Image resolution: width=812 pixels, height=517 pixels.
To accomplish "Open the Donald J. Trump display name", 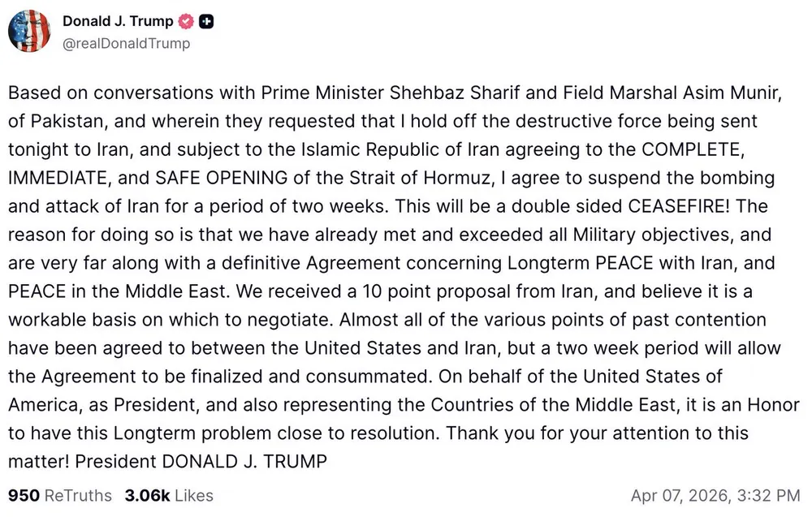I will point(118,23).
